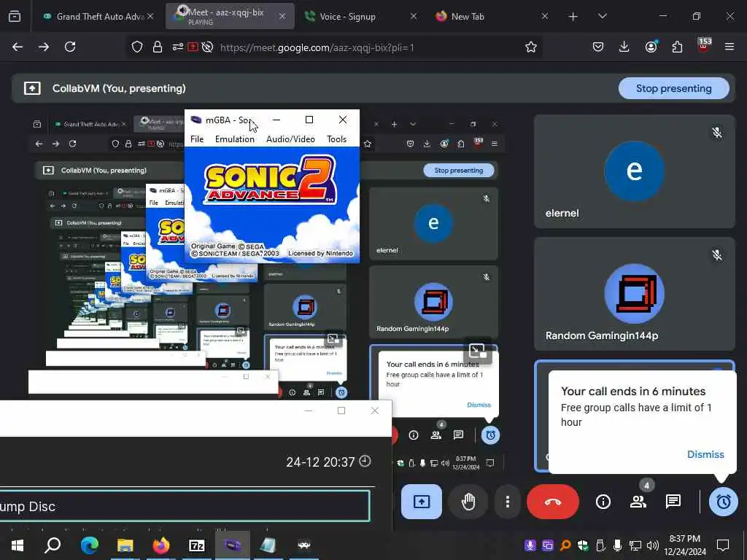Open chat with everyone panel
This screenshot has height=560, width=747.
673,502
